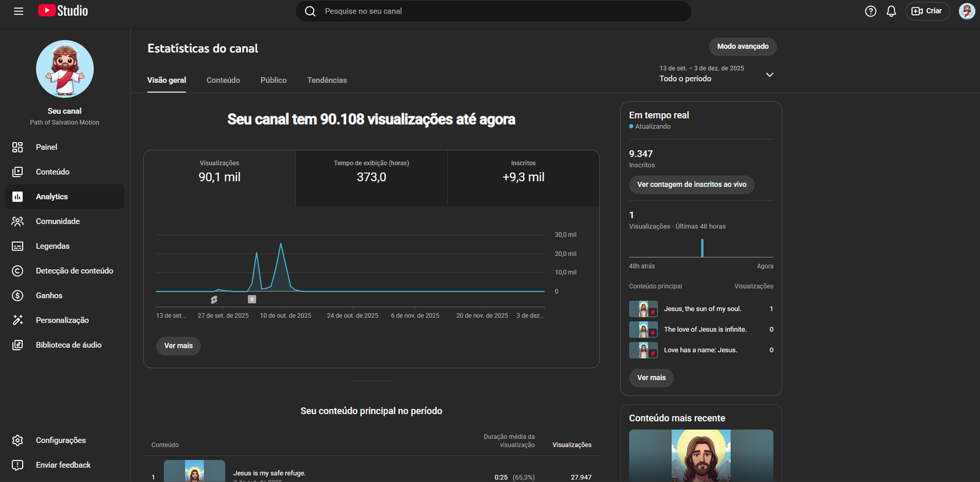Click the YouTube Studio logo
The height and width of the screenshot is (482, 980).
(63, 11)
